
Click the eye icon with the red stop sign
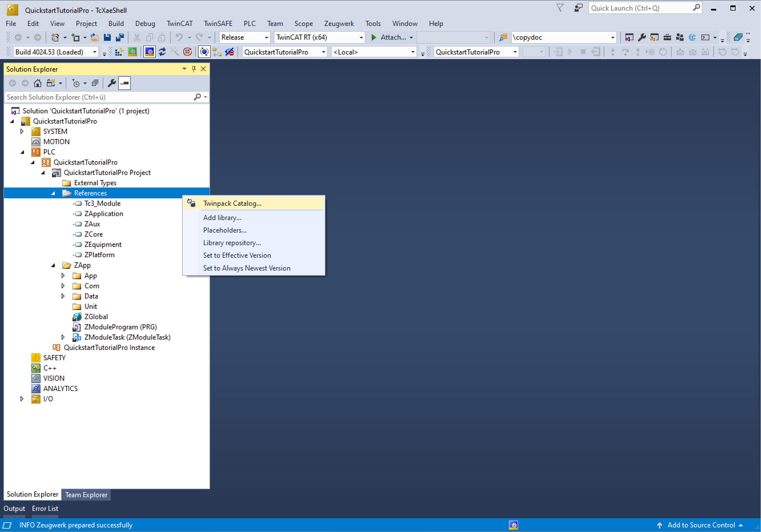(x=230, y=52)
